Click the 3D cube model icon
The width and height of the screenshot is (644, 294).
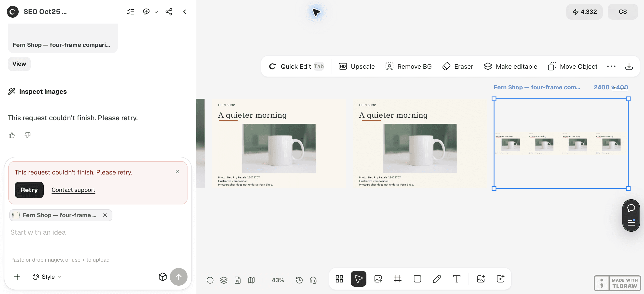click(x=162, y=277)
